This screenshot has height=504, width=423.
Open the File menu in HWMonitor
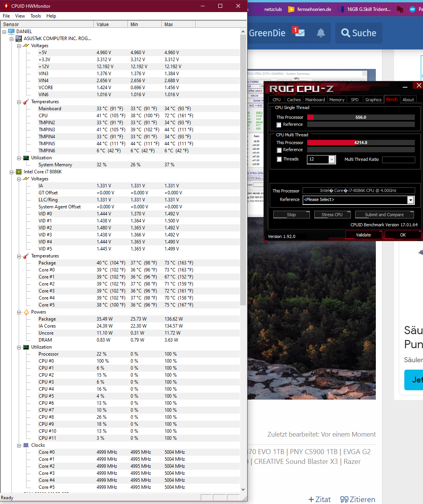[6, 16]
